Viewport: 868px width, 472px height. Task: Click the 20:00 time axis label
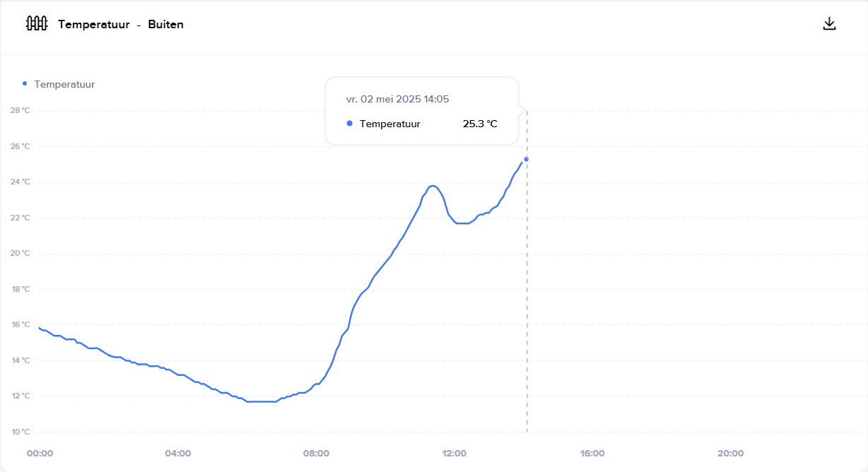click(x=730, y=453)
